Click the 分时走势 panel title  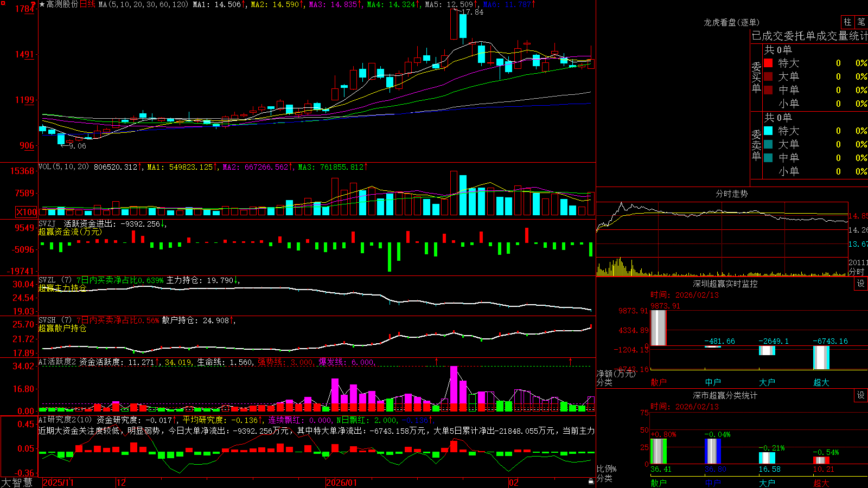click(731, 194)
